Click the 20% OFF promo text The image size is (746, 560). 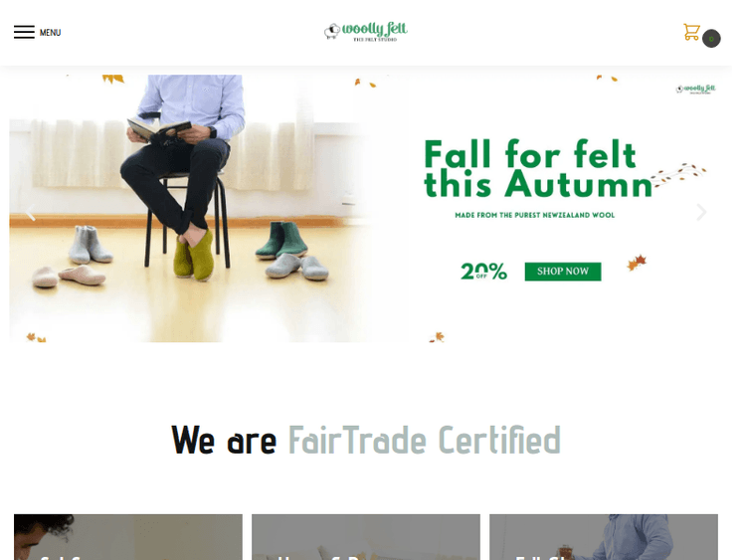click(x=483, y=272)
